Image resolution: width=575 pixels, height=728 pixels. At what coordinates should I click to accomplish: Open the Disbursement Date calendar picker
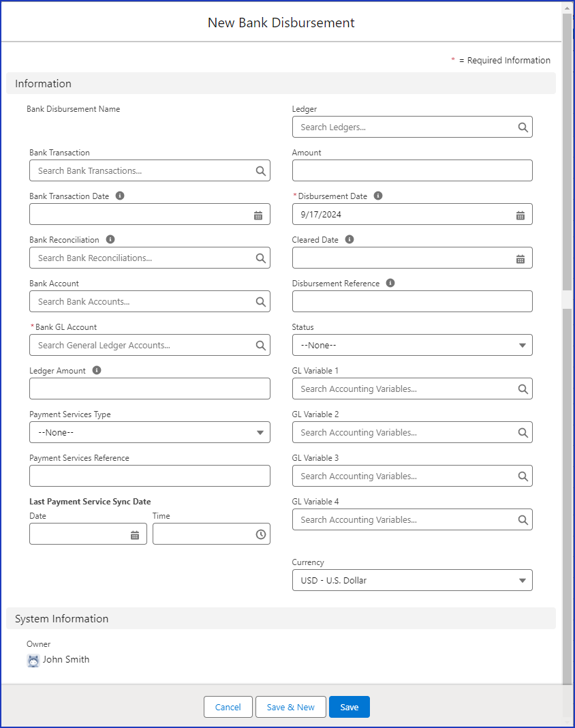point(521,214)
